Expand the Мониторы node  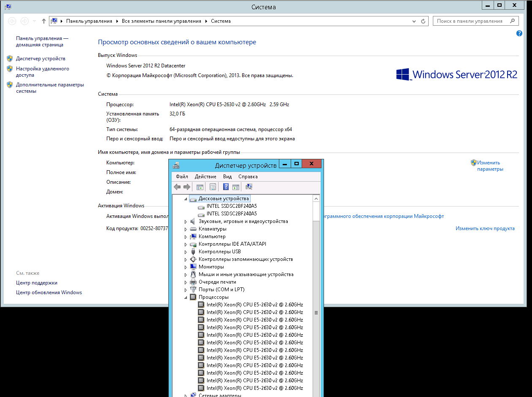(x=186, y=267)
